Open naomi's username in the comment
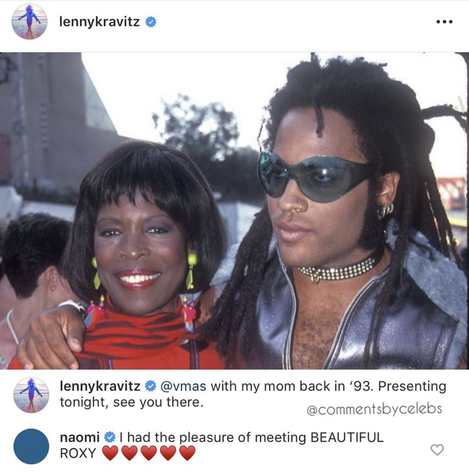Screen dimensions: 469x476 click(x=80, y=437)
